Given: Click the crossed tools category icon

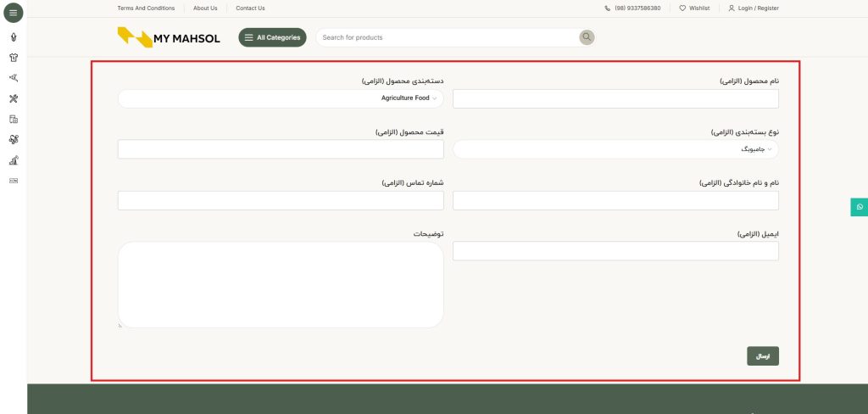Looking at the screenshot, I should (13, 98).
